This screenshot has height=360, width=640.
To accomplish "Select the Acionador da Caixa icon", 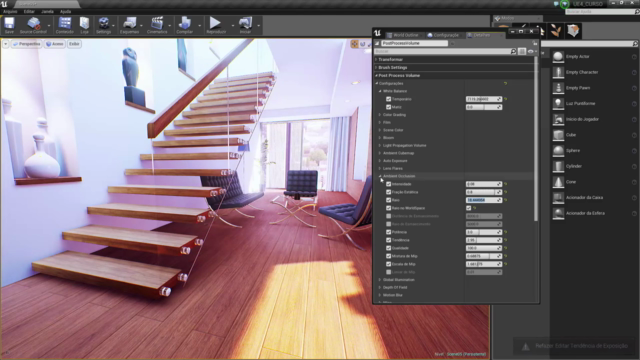I will coord(558,198).
